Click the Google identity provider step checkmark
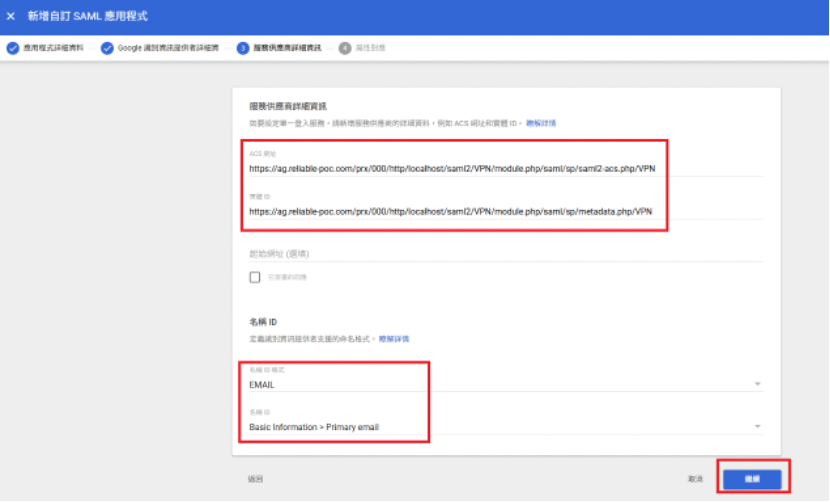830x502 pixels. (x=107, y=48)
